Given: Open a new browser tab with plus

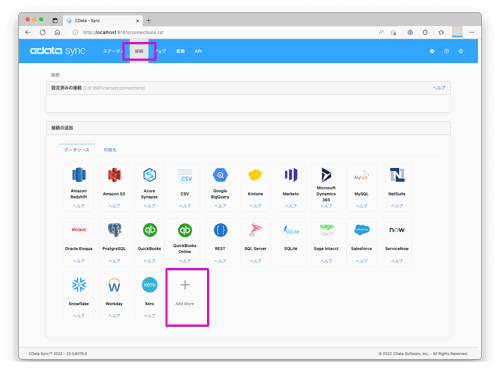Looking at the screenshot, I should click(148, 21).
